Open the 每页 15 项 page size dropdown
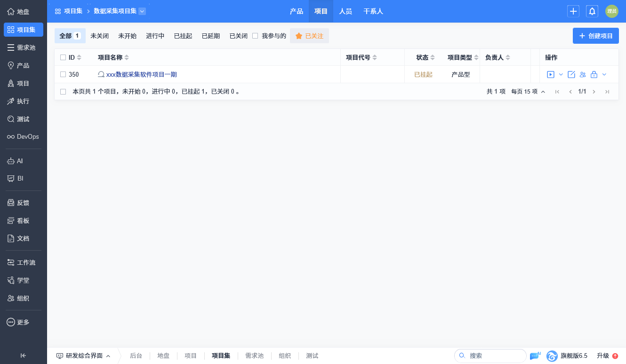Viewport: 626px width, 364px height. pyautogui.click(x=529, y=92)
